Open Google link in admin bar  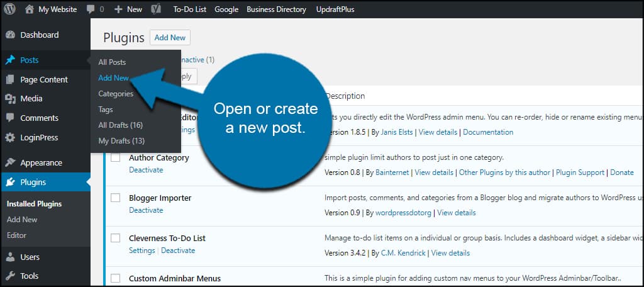coord(226,9)
